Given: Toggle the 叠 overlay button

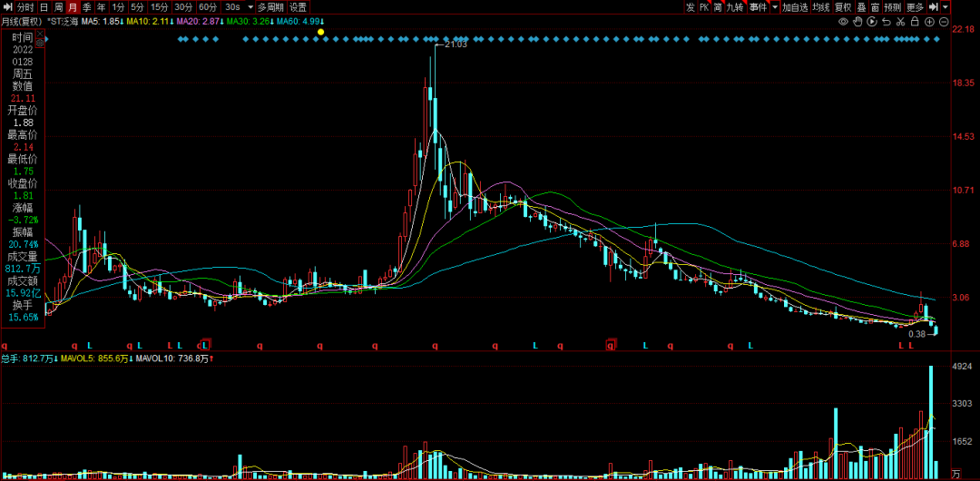Looking at the screenshot, I should (x=861, y=7).
